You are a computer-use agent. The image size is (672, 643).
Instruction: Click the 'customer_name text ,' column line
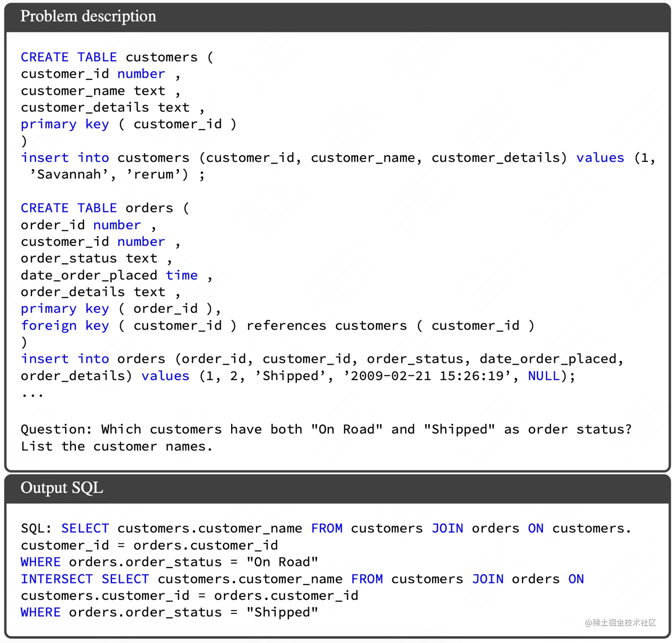(100, 91)
